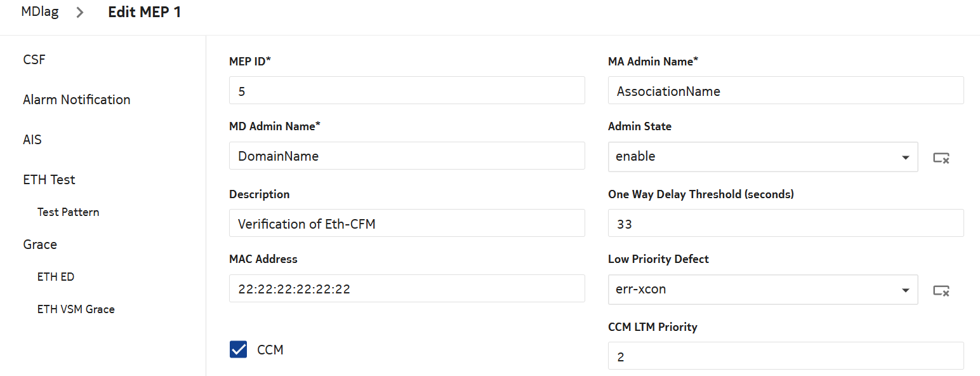The image size is (980, 376).
Task: Go to ETH VSM Grace
Action: click(x=76, y=309)
